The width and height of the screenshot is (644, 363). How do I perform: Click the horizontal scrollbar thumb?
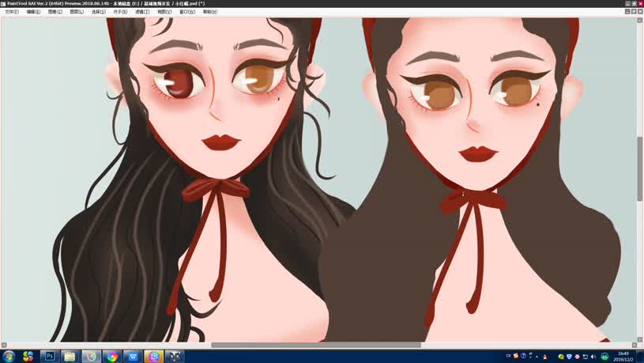tap(316, 345)
